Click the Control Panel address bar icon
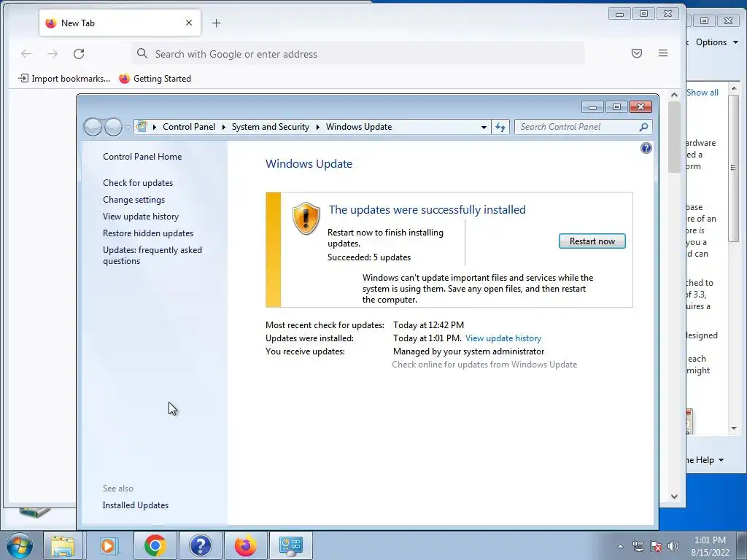 [142, 127]
